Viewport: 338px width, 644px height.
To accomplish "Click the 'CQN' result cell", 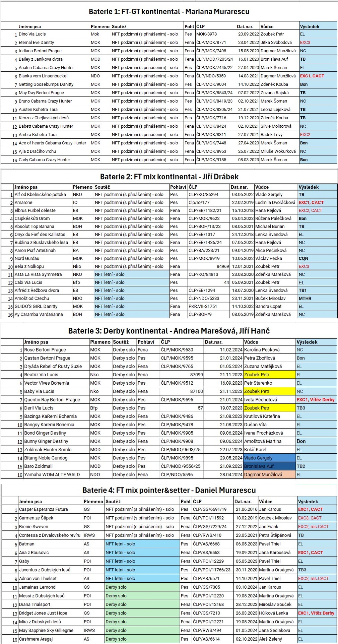I will tap(317, 259).
